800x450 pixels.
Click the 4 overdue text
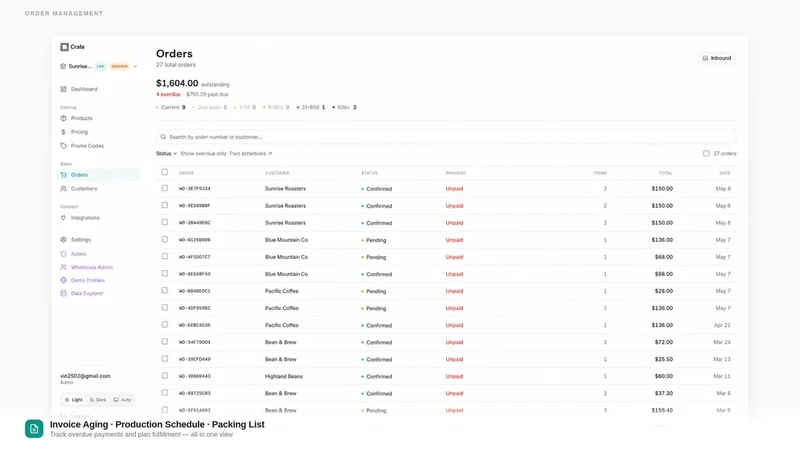168,94
